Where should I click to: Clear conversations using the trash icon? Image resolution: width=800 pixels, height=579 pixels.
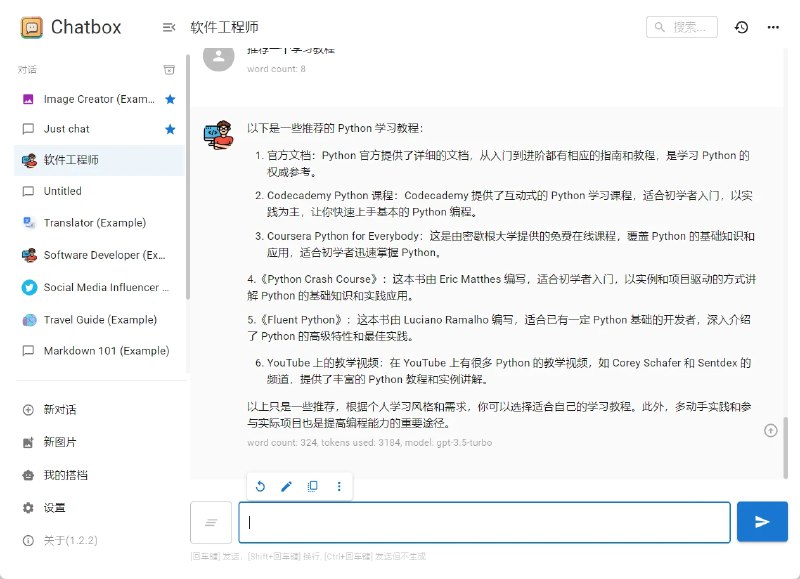(x=170, y=70)
